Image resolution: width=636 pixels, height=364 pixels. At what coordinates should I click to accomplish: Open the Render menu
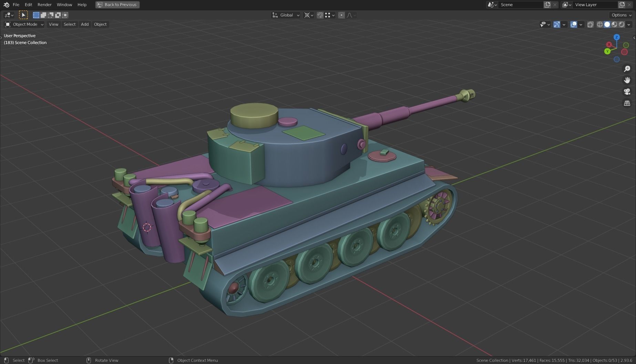tap(44, 5)
